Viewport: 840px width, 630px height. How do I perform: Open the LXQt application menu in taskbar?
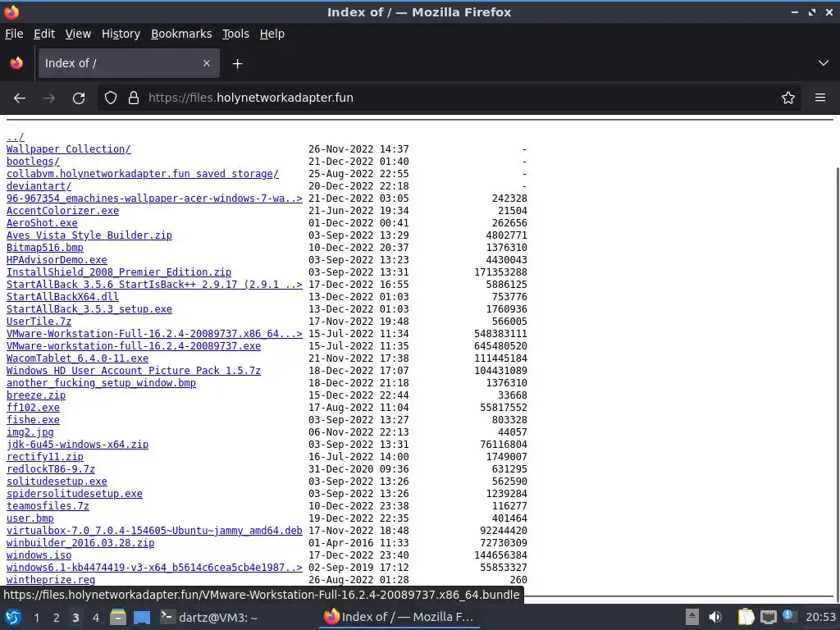pos(13,617)
